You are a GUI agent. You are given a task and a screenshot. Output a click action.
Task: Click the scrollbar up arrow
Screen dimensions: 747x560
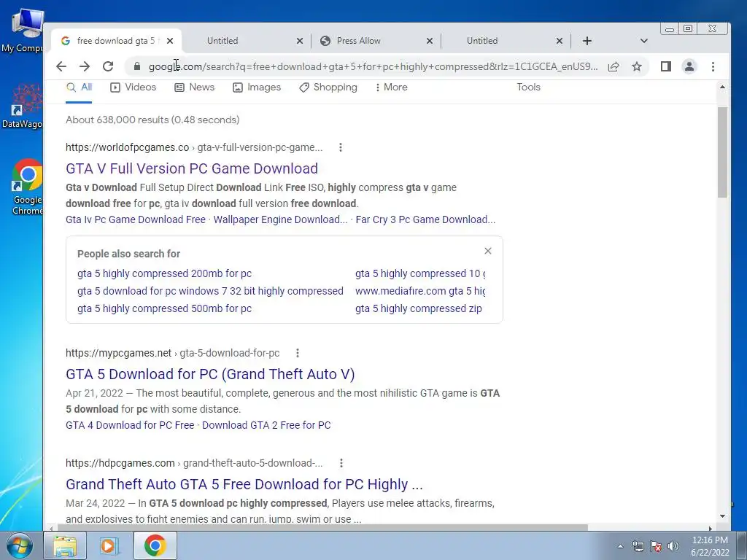click(722, 87)
